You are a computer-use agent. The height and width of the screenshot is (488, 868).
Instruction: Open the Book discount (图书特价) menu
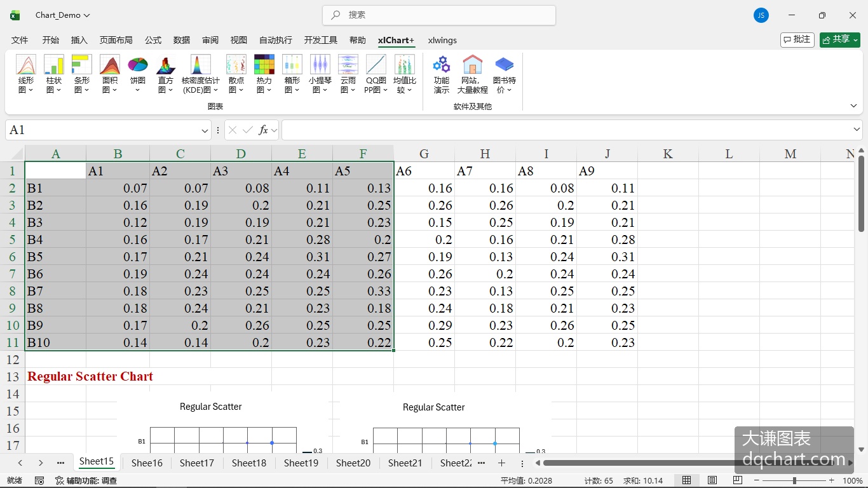pyautogui.click(x=505, y=74)
